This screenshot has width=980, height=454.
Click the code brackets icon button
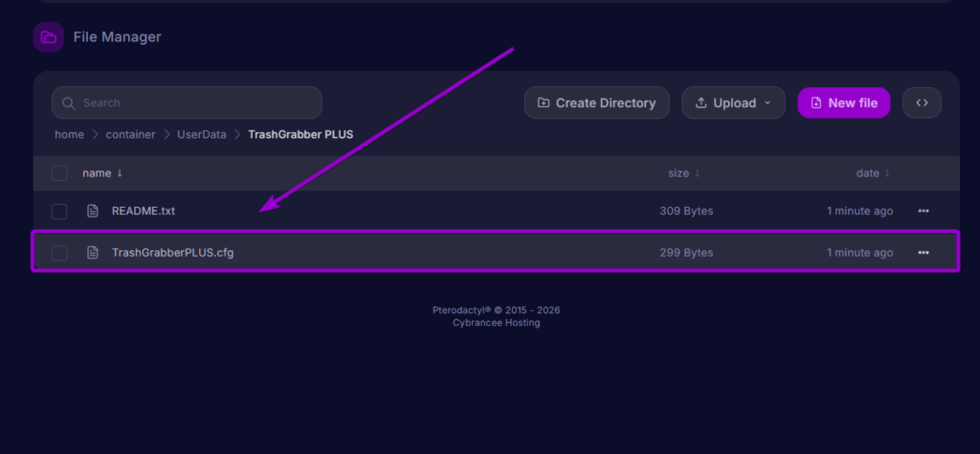(922, 102)
